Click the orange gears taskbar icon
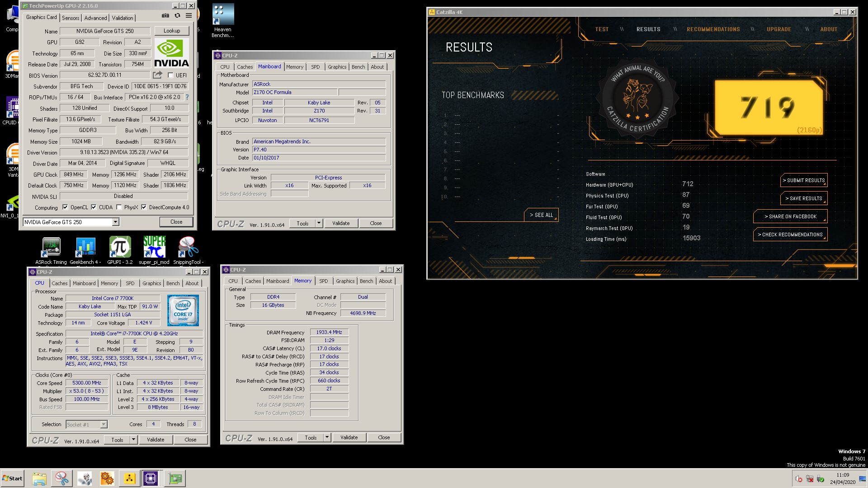 click(107, 479)
